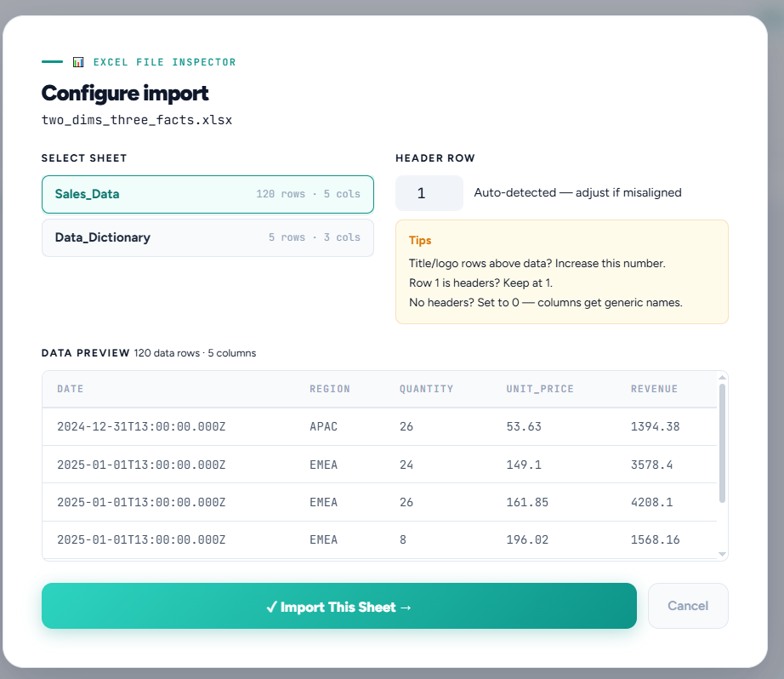The width and height of the screenshot is (784, 679).
Task: Click the header row number field showing 1
Action: 429,193
